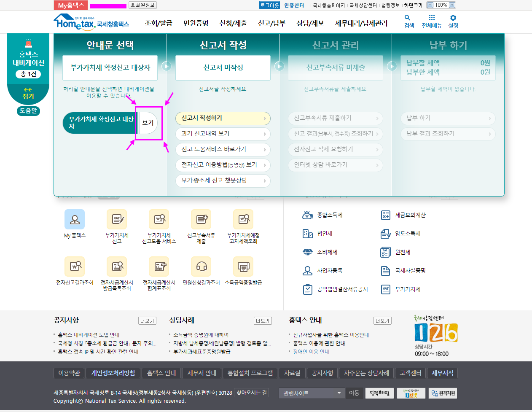Click the 세금모의계산 calculator icon
532x412 pixels.
(x=386, y=215)
